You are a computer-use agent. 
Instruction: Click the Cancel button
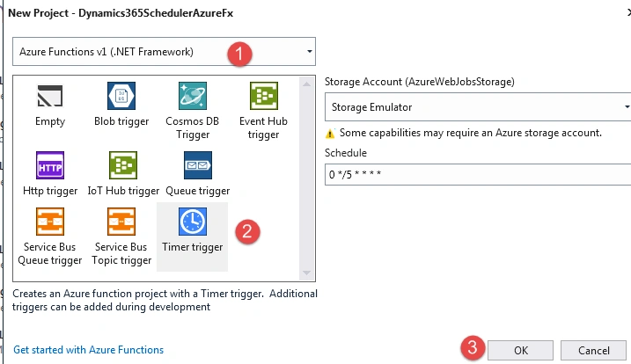[593, 350]
